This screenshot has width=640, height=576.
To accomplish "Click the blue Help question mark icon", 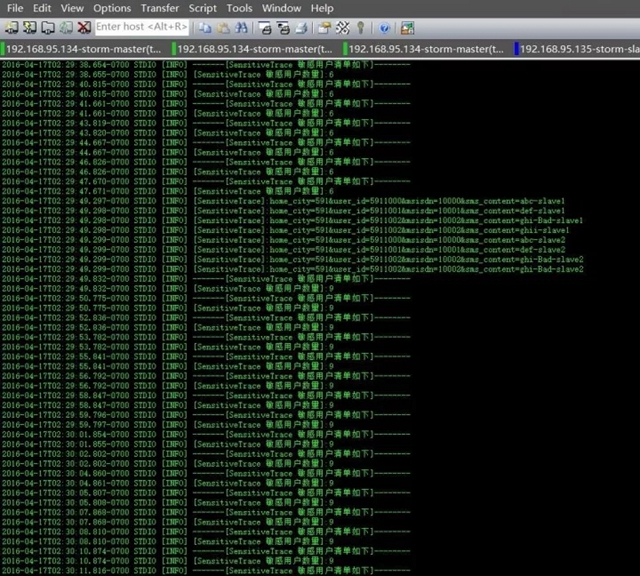I will point(383,27).
